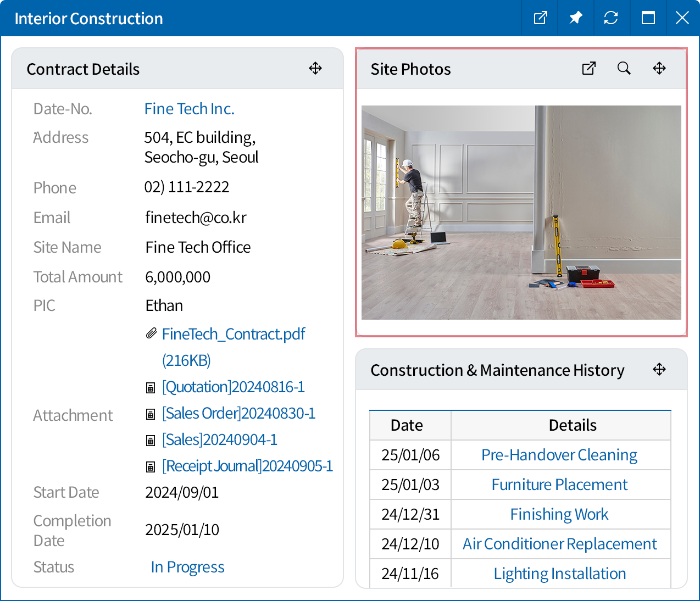Click the Contract Details move handle icon
The width and height of the screenshot is (700, 601).
tap(315, 68)
